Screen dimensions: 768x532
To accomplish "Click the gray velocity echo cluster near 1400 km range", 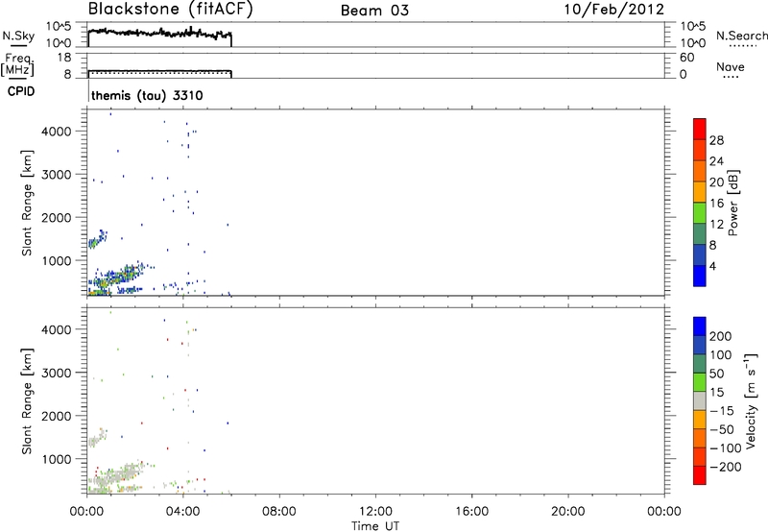I will click(x=97, y=438).
